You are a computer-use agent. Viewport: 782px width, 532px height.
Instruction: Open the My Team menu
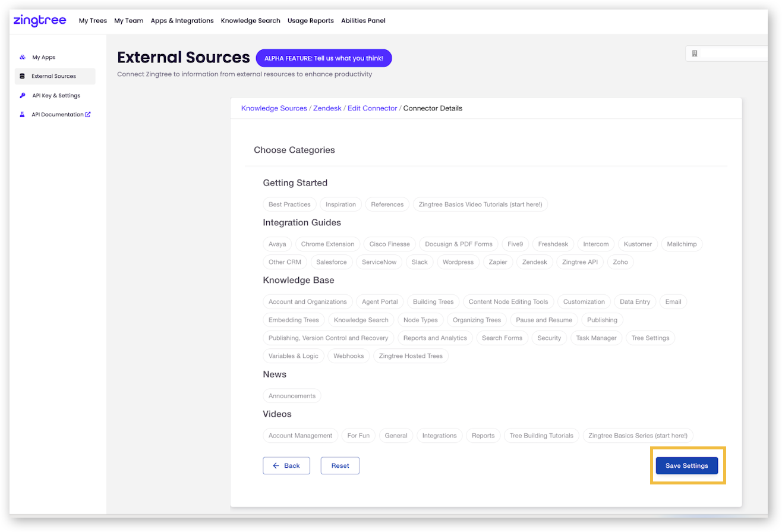[x=129, y=21]
